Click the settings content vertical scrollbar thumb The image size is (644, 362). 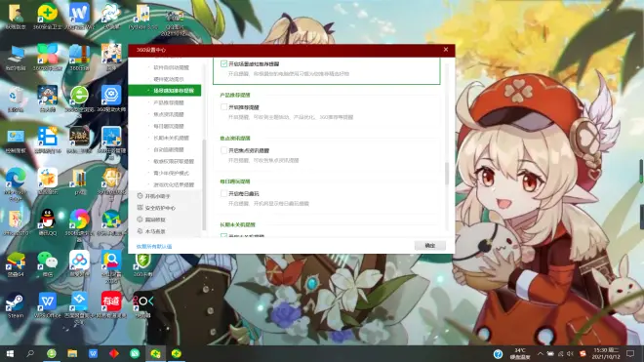447,174
